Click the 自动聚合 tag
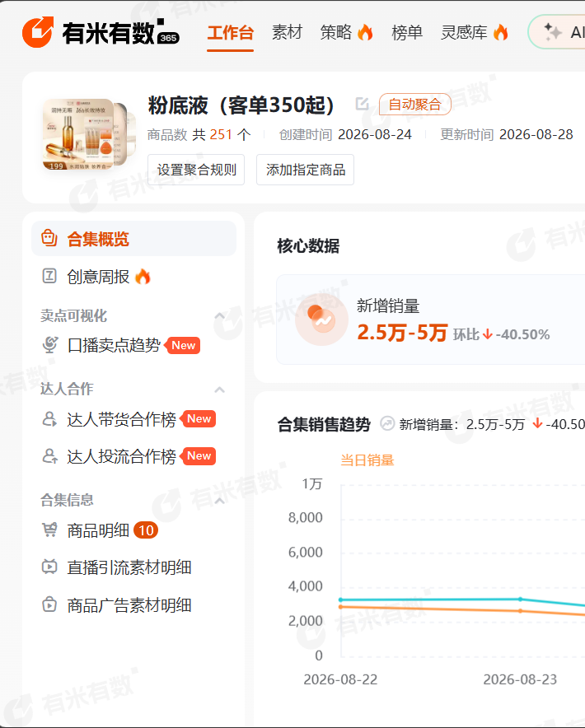Image resolution: width=585 pixels, height=728 pixels. click(415, 104)
